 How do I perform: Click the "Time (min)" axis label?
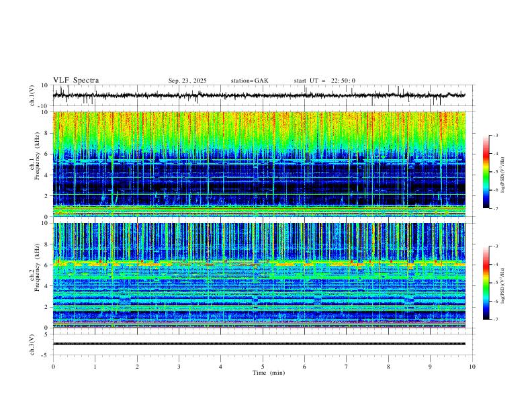click(x=269, y=373)
